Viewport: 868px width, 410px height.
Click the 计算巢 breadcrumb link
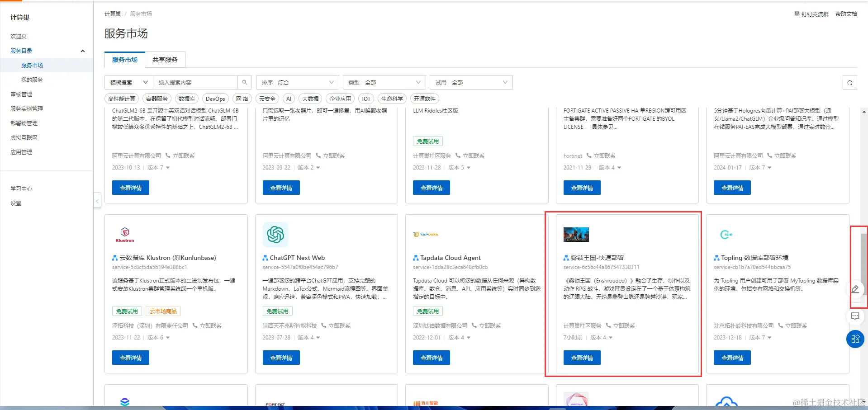tap(113, 14)
